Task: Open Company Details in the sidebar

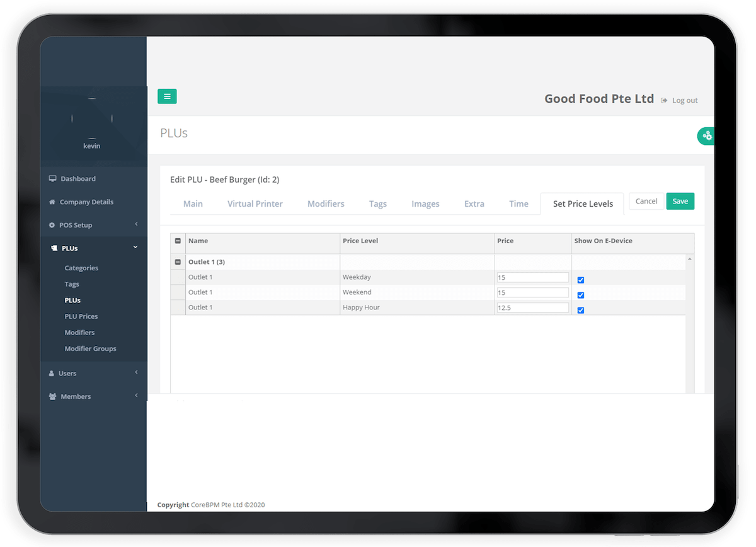Action: [x=86, y=202]
